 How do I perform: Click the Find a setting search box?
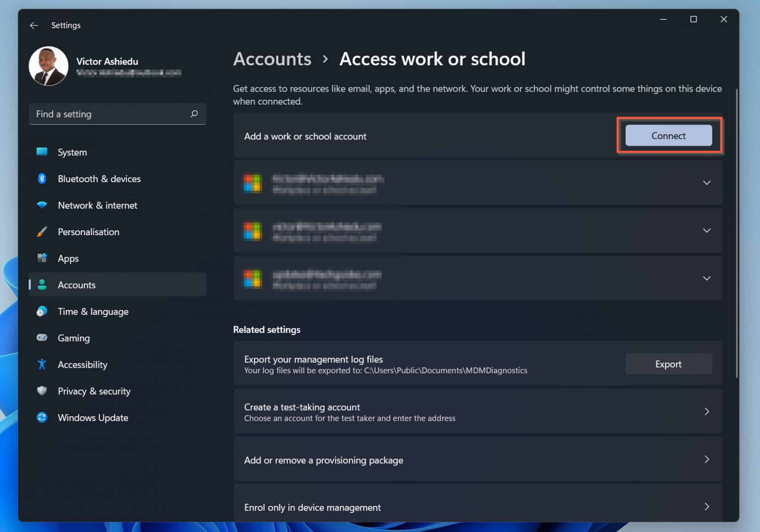point(117,114)
